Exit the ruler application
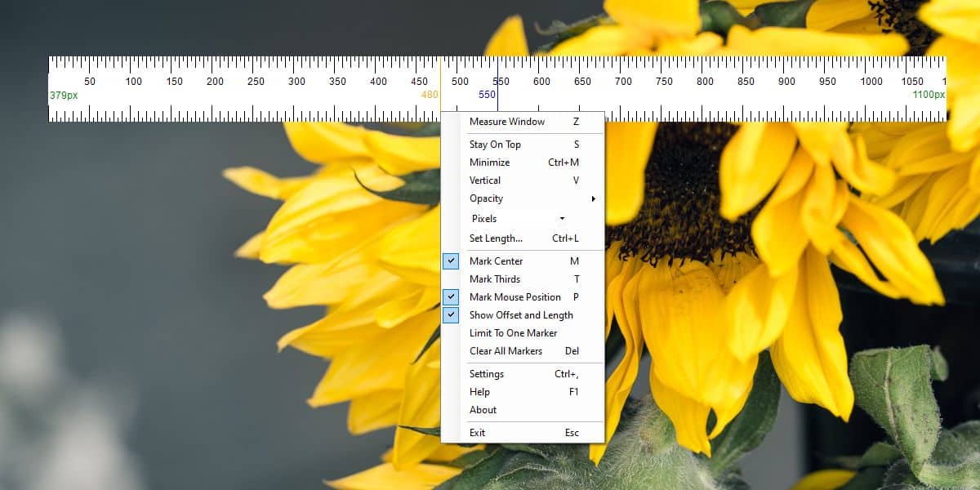The width and height of the screenshot is (980, 490). (x=523, y=433)
